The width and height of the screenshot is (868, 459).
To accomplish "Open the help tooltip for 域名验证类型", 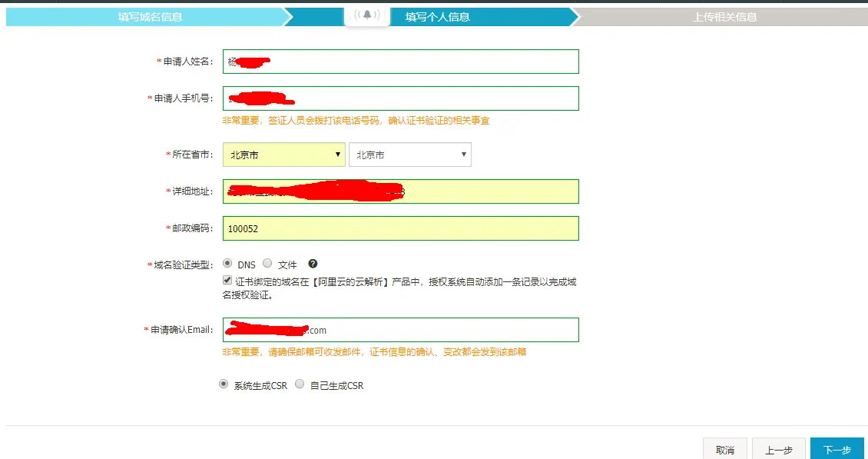I will (313, 263).
